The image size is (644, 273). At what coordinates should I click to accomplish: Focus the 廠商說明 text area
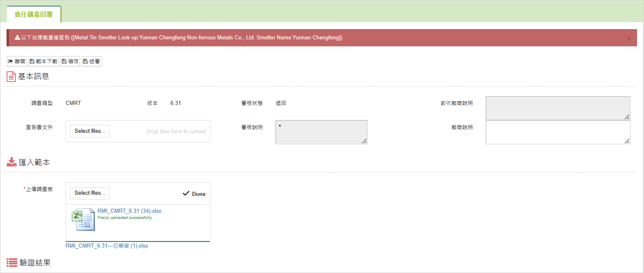click(x=558, y=132)
